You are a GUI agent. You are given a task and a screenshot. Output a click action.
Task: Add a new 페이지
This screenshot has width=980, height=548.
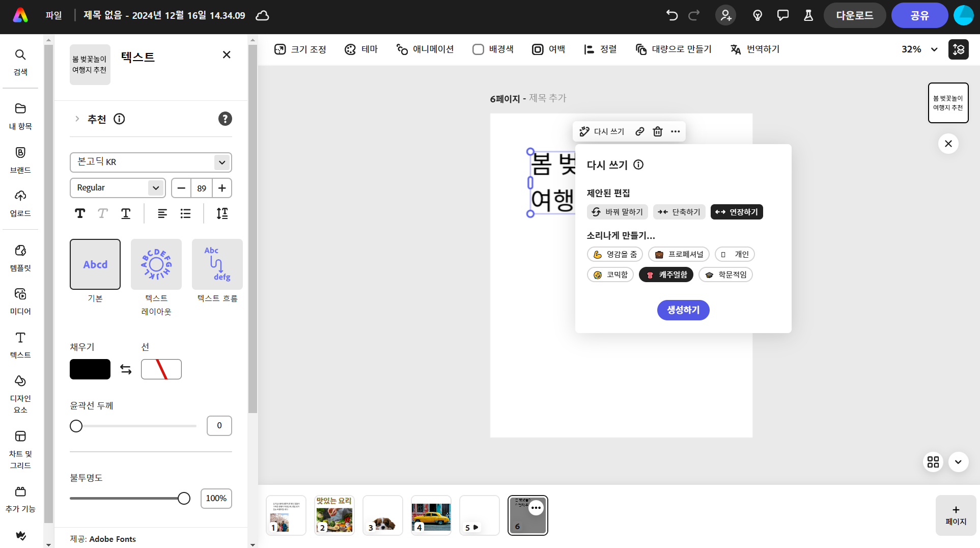[956, 515]
